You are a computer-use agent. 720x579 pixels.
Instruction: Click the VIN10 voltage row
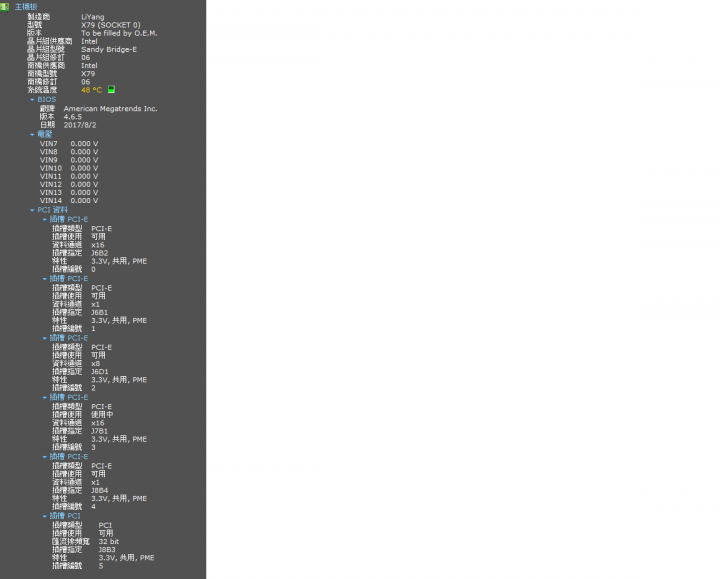69,169
